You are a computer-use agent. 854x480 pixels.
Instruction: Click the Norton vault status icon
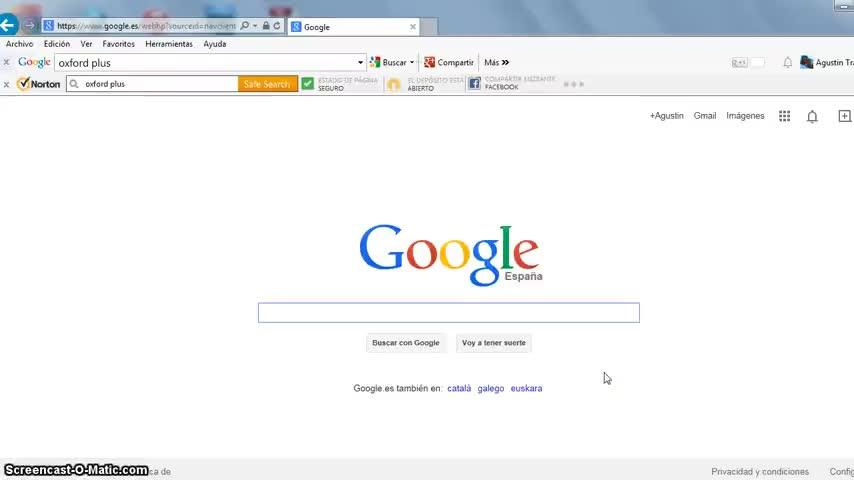(x=393, y=84)
